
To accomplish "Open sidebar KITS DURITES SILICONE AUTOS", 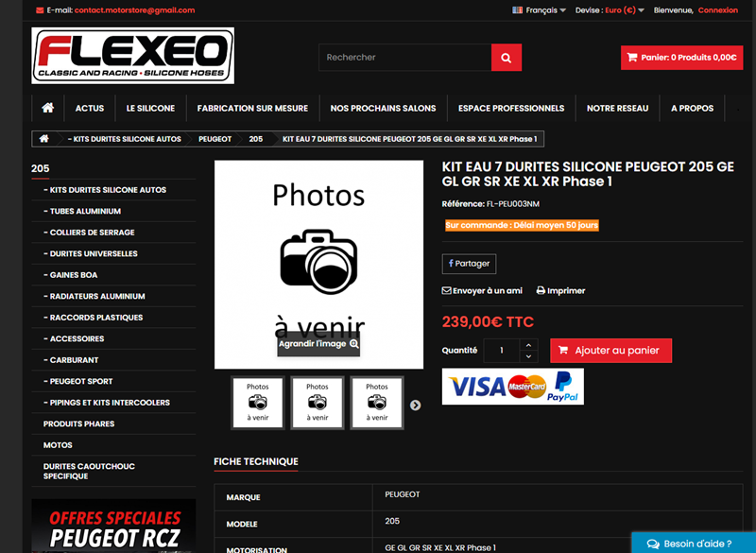I will tap(105, 190).
